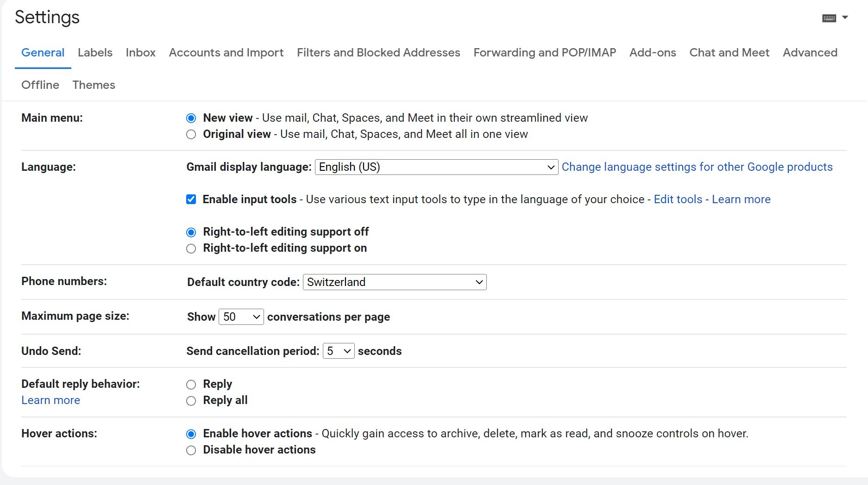Click the Edit tools link
This screenshot has height=485, width=868.
[678, 199]
